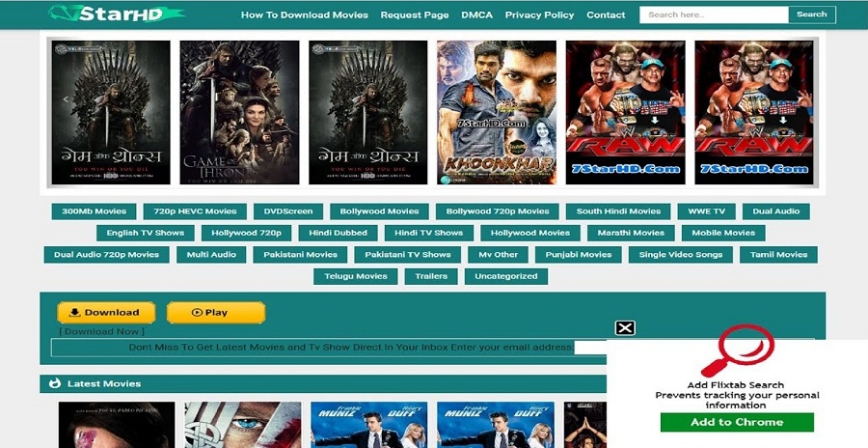Open Dual Audio 720p Movies category

(106, 255)
